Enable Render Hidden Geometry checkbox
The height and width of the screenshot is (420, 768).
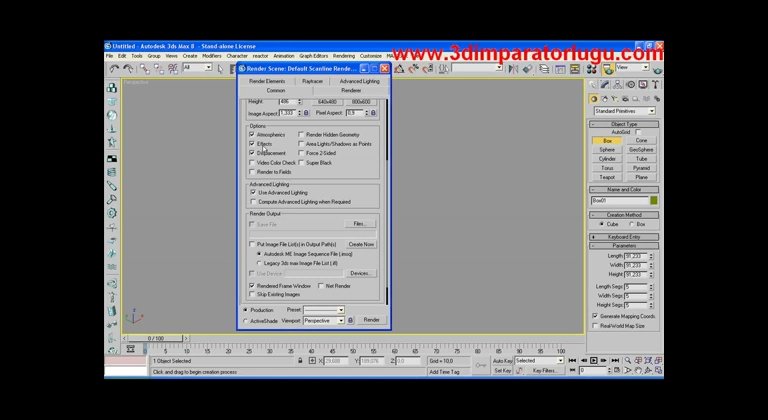(x=301, y=134)
